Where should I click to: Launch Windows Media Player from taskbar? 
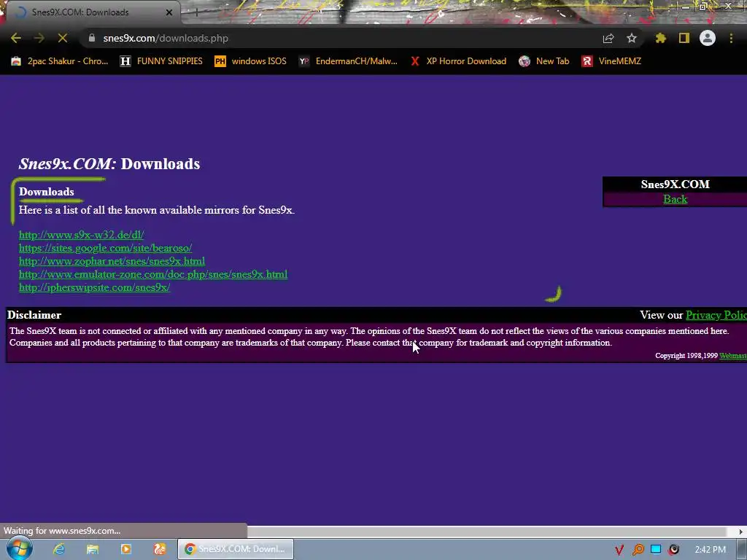click(126, 549)
